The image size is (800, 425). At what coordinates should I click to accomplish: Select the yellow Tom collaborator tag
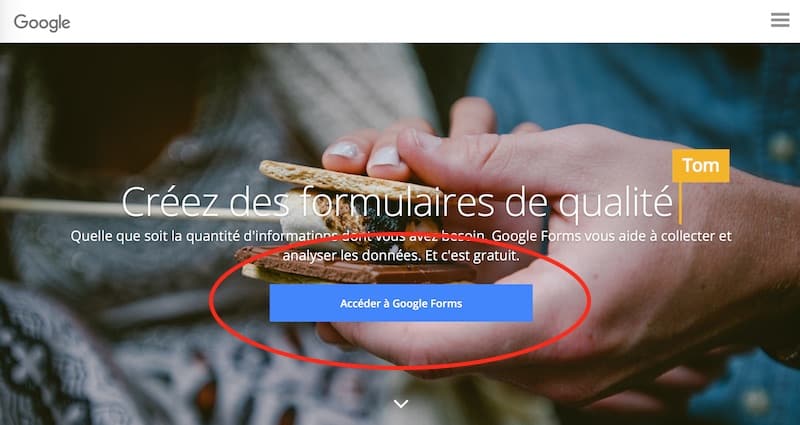701,165
